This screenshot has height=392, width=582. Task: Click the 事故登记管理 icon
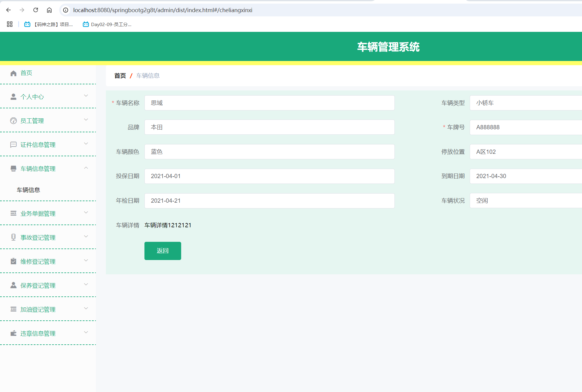pos(13,237)
